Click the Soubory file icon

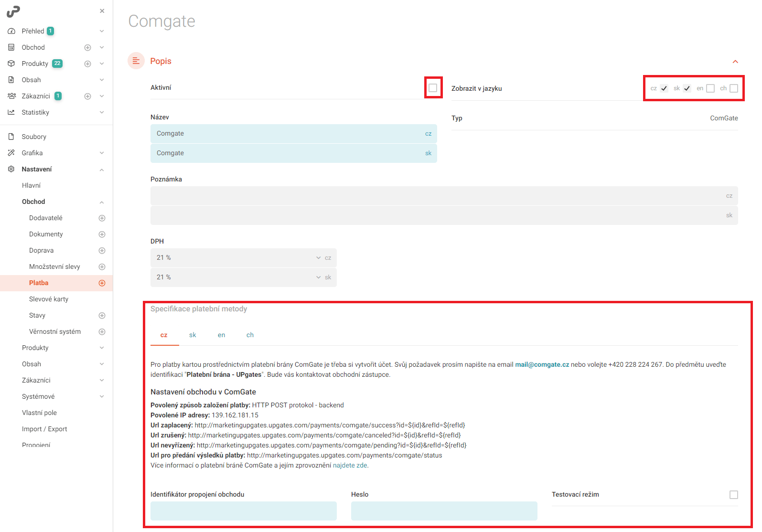[11, 137]
